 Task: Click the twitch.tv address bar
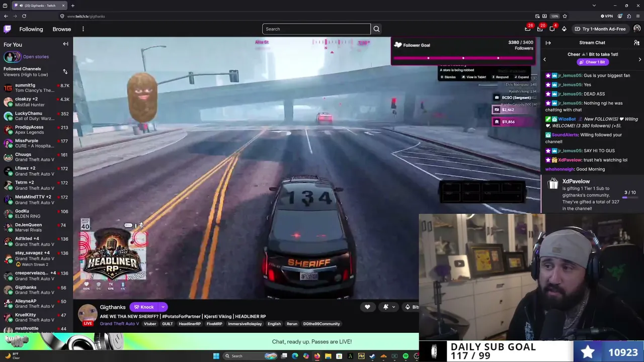[x=297, y=16]
